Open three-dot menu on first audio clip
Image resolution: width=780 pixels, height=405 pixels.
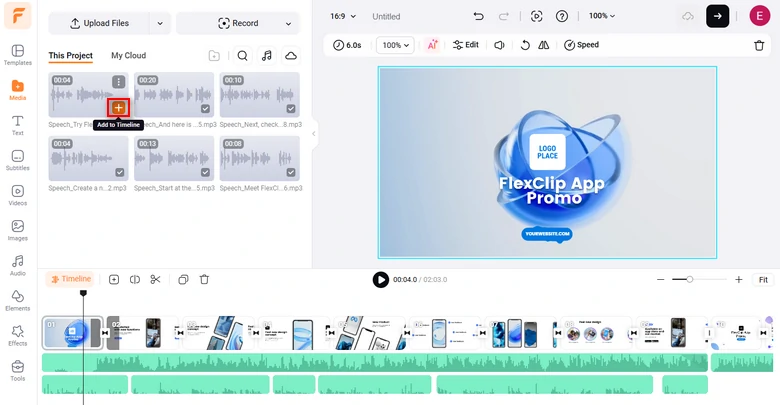[x=118, y=82]
